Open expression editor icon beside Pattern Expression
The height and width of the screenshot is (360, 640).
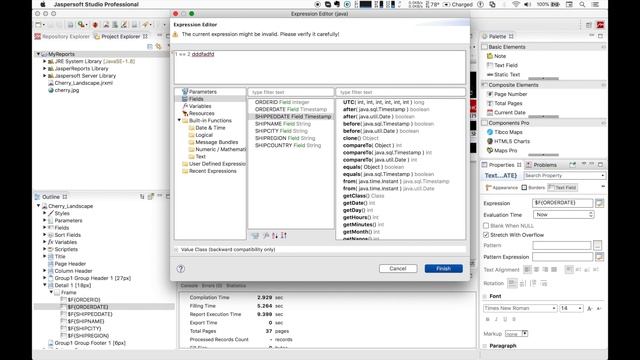(599, 257)
